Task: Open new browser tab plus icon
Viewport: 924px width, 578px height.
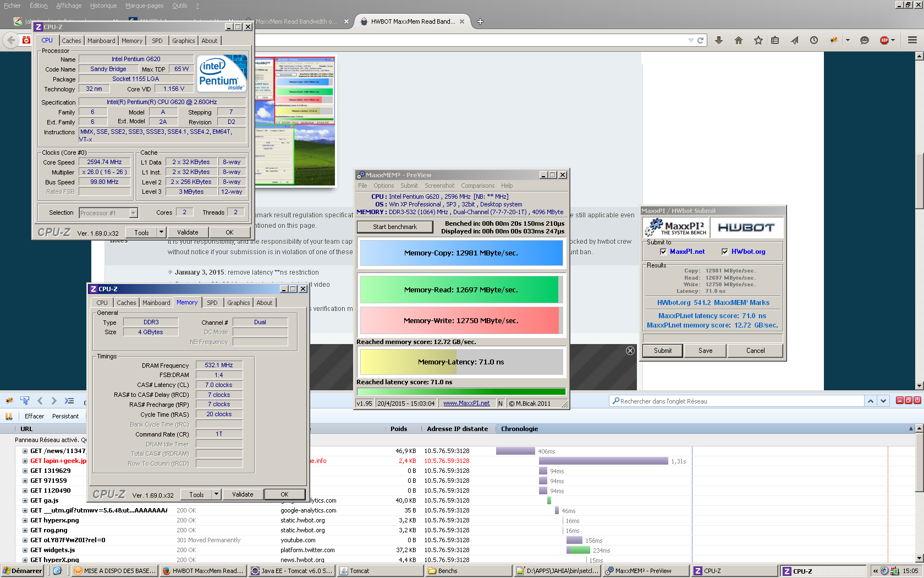Action: coord(480,21)
